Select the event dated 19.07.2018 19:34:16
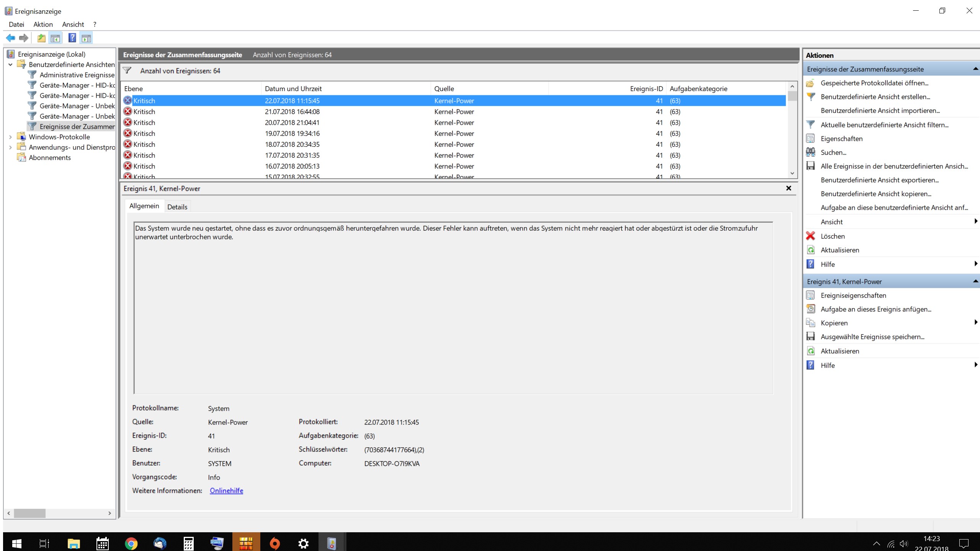 (x=292, y=134)
